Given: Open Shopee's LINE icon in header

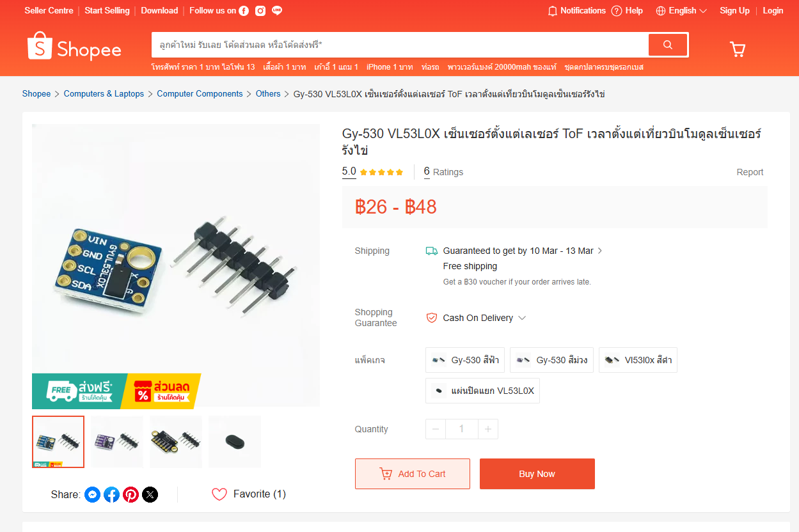Looking at the screenshot, I should (x=277, y=11).
